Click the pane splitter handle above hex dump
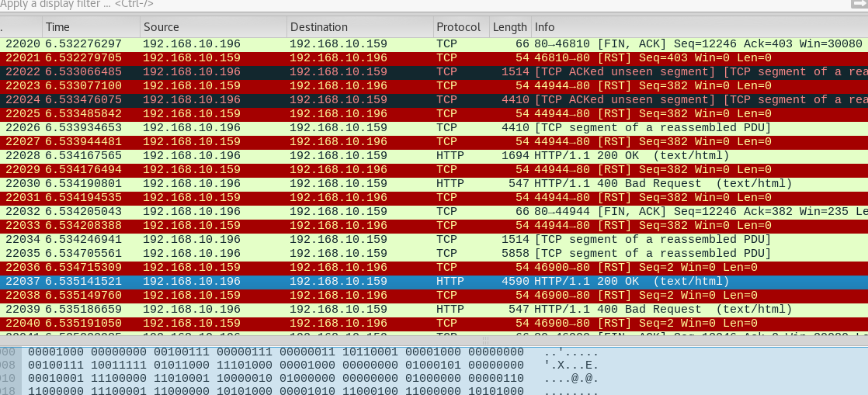 click(x=486, y=340)
